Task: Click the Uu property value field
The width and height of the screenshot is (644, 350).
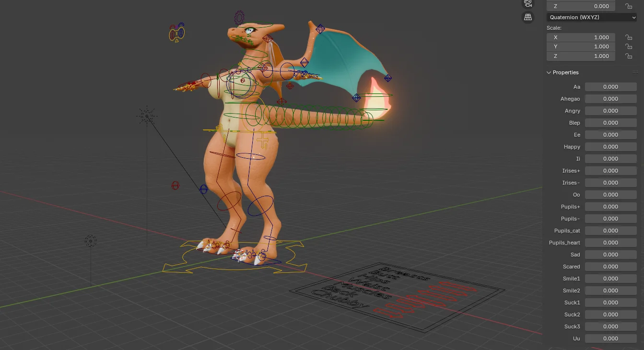Action: (x=610, y=338)
